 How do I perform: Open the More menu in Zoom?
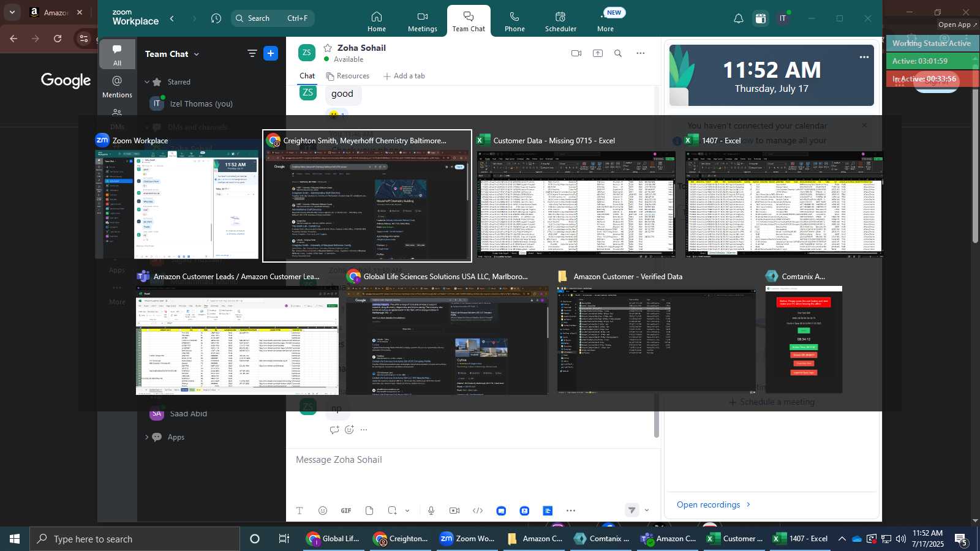click(606, 21)
